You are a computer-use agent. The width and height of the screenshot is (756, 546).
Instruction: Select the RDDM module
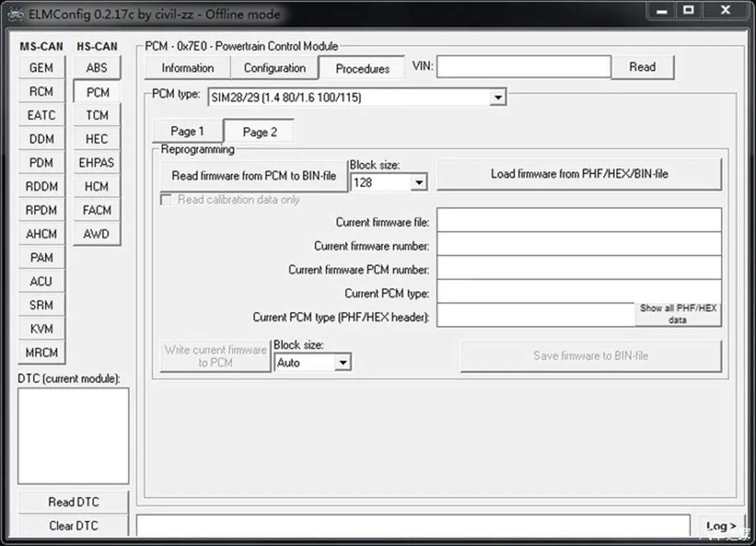click(42, 186)
